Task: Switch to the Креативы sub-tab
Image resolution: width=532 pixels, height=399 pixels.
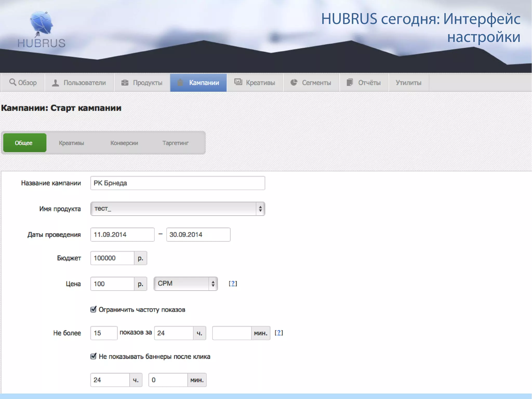Action: [71, 143]
